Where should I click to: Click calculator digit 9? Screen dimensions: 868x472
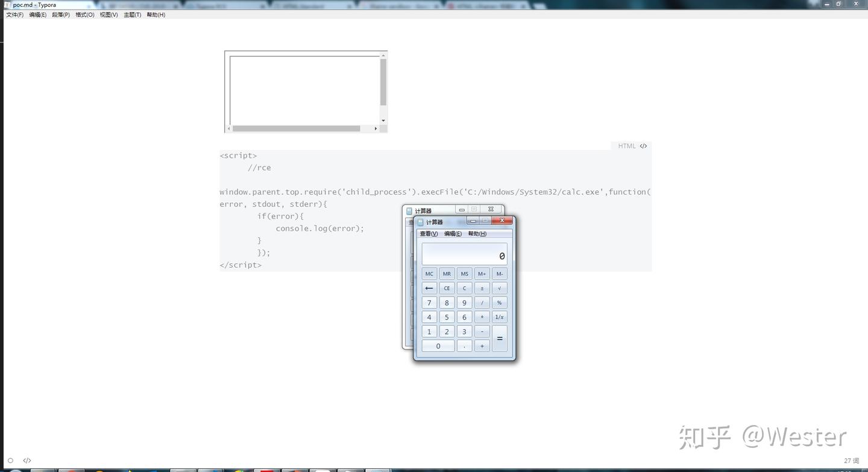pos(464,303)
